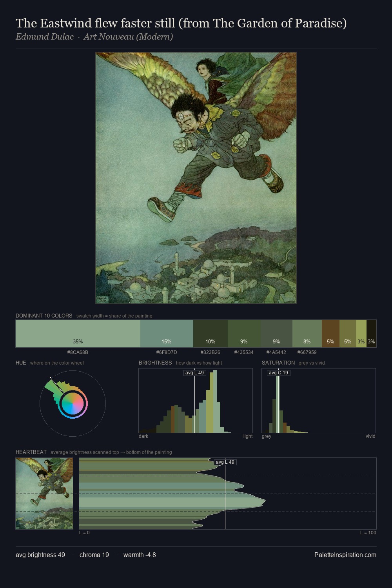The image size is (392, 588).
Task: Click the hex label #4A5442
Action: point(276,352)
